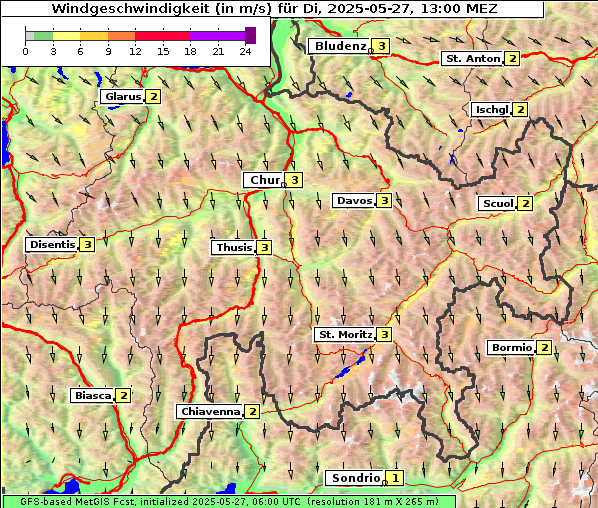This screenshot has width=598, height=508.
Task: Select the Ischgl wind speed badge
Action: [520, 110]
